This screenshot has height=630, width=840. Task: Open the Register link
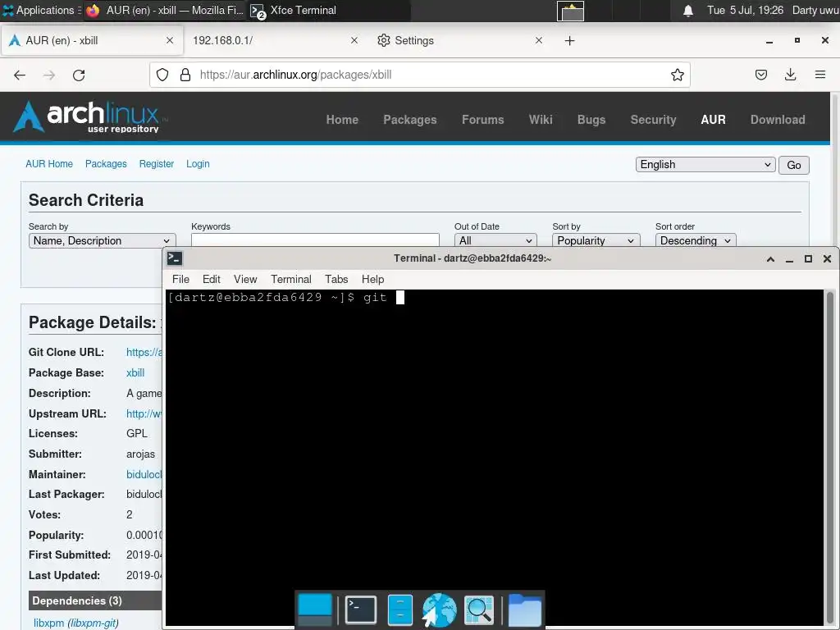click(157, 164)
